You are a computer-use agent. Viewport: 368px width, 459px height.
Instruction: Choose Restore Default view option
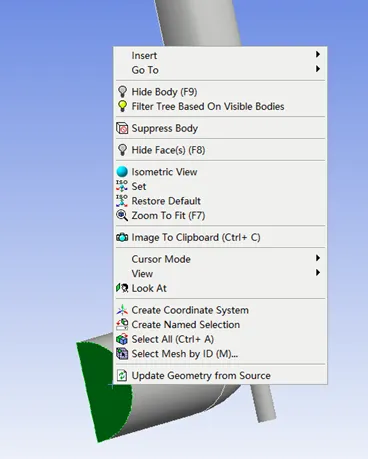pyautogui.click(x=221, y=201)
